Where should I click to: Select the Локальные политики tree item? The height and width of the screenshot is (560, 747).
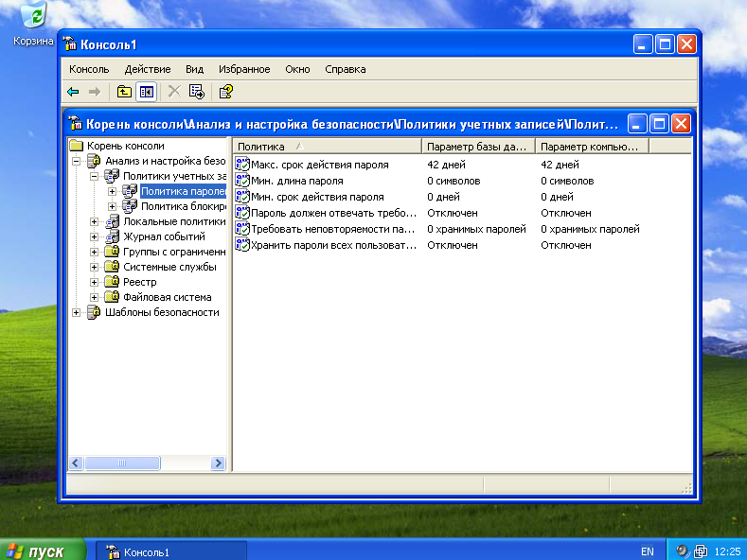(x=174, y=221)
